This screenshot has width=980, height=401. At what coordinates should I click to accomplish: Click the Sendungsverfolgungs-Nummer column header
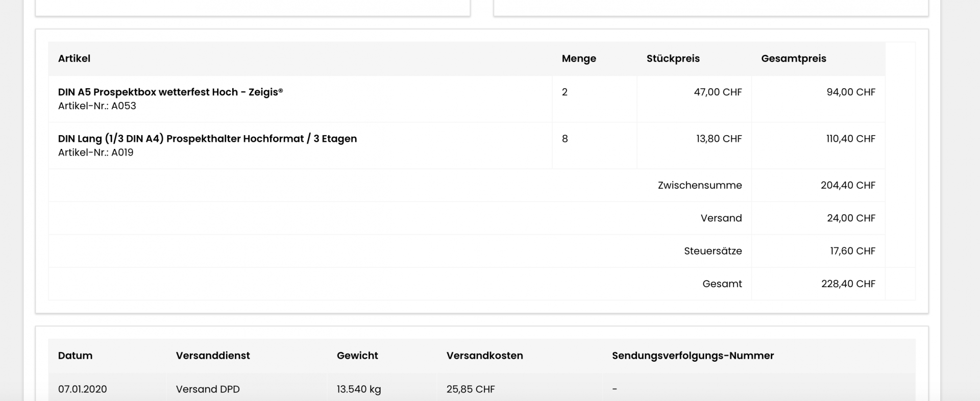click(693, 356)
